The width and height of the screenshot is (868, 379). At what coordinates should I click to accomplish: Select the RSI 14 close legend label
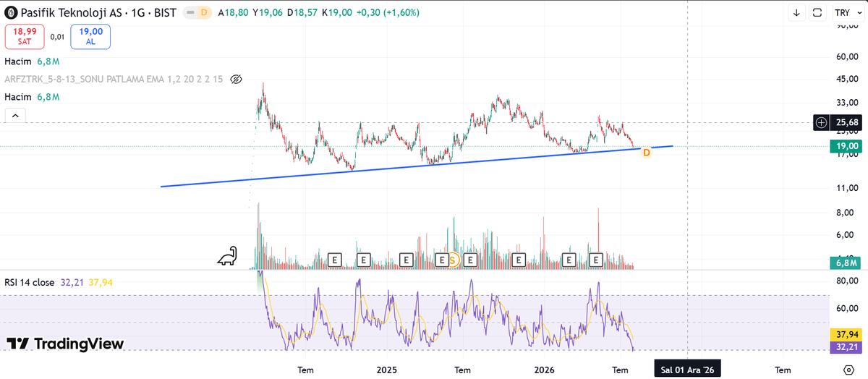[29, 282]
